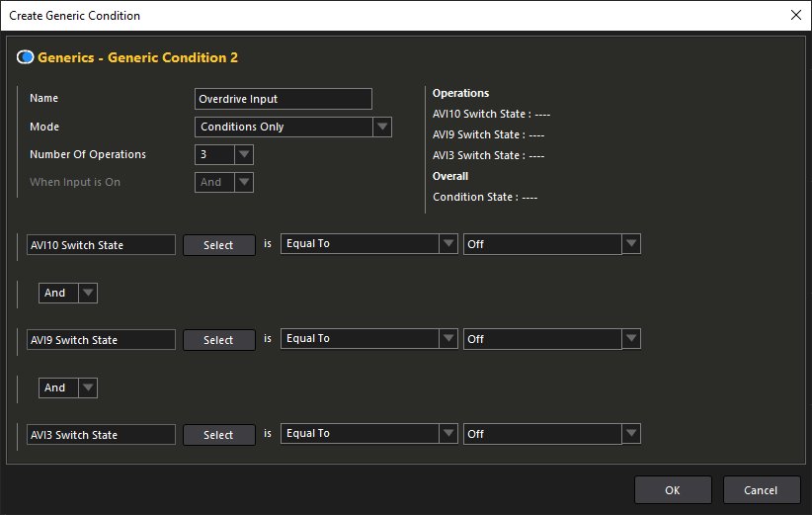This screenshot has height=515, width=812.
Task: Click the Condition State : ---- readout
Action: [x=485, y=197]
